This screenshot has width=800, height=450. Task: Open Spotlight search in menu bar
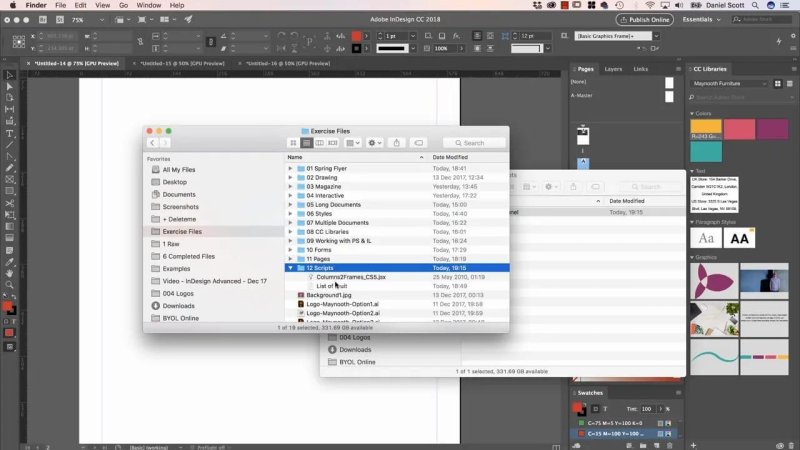click(x=755, y=5)
